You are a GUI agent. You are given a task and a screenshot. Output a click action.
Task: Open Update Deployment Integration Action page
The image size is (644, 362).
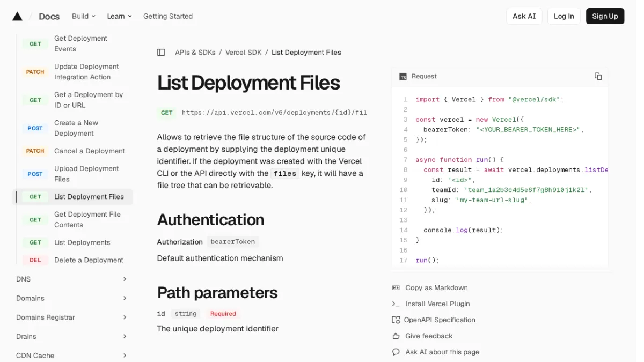(x=86, y=72)
